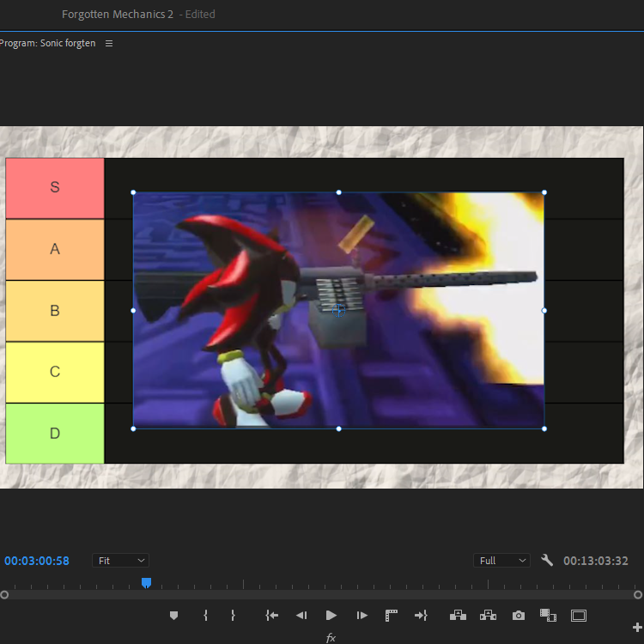Step forward one frame
This screenshot has width=644, height=644.
(361, 616)
